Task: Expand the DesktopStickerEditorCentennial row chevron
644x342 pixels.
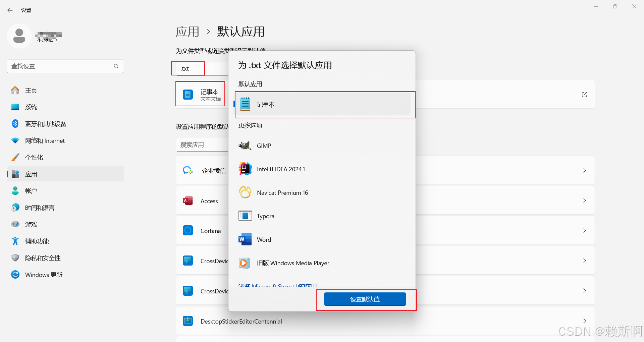Action: pos(585,321)
